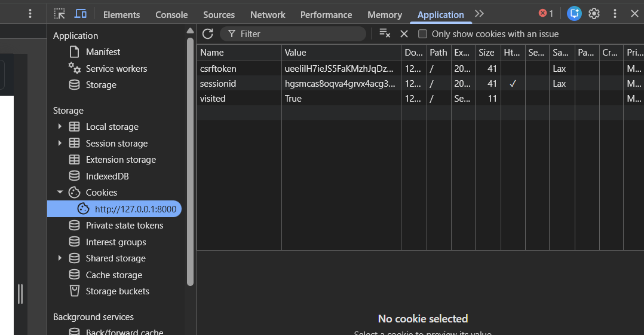644x335 pixels.
Task: Open DevTools customize three-dot menu
Action: coord(615,14)
